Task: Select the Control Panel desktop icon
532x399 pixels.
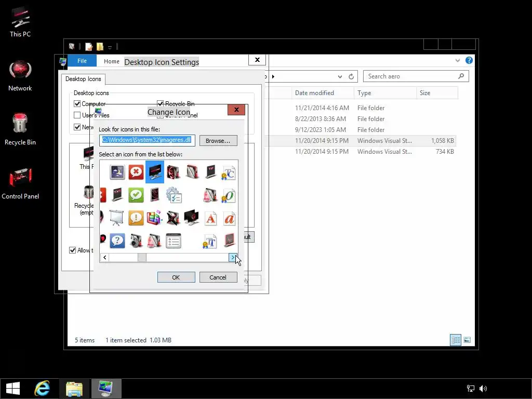Action: point(20,183)
